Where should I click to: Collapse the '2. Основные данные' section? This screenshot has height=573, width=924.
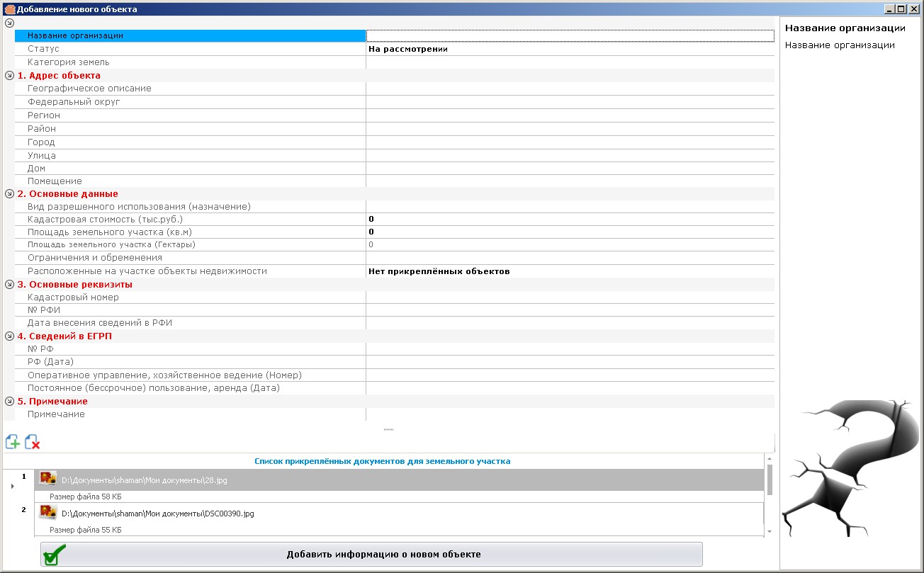[9, 193]
